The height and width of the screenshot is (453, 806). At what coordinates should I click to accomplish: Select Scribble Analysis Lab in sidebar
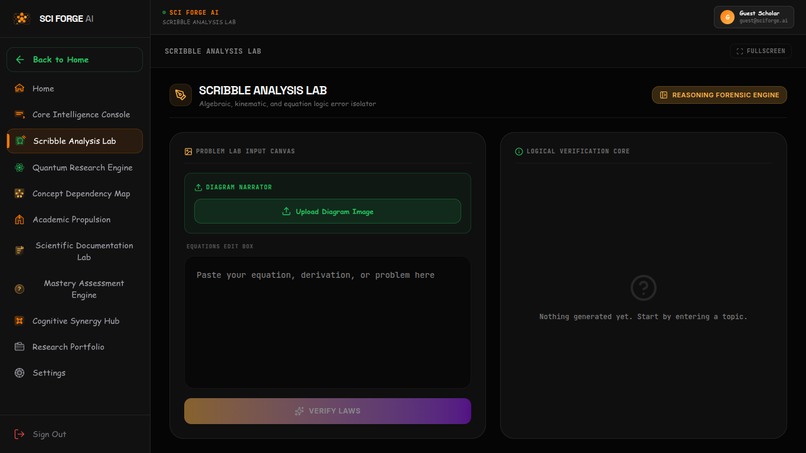[75, 141]
